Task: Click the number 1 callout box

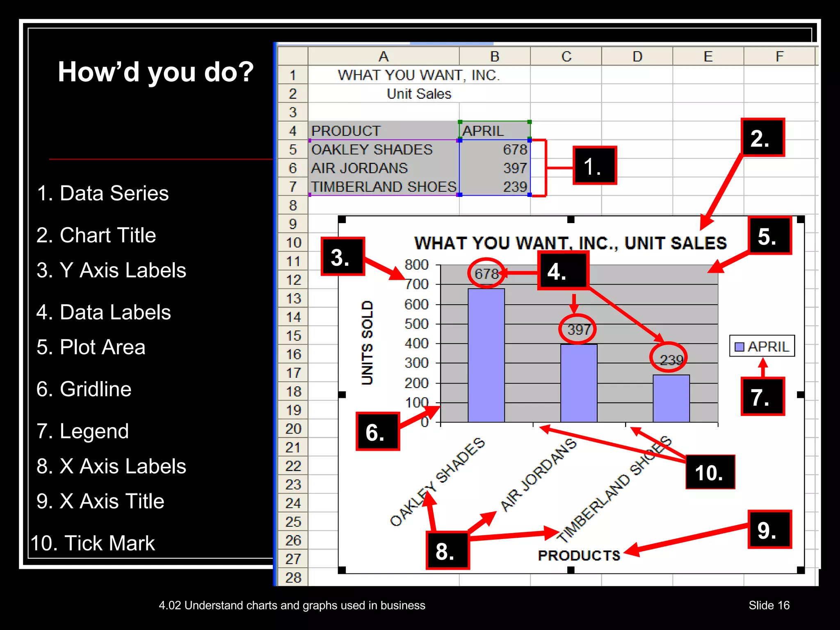Action: pyautogui.click(x=594, y=166)
